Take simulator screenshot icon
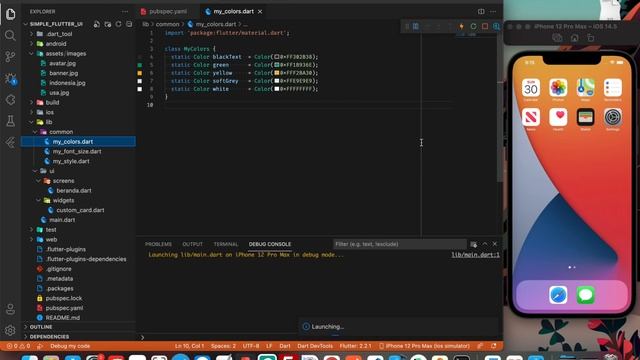 tap(557, 38)
